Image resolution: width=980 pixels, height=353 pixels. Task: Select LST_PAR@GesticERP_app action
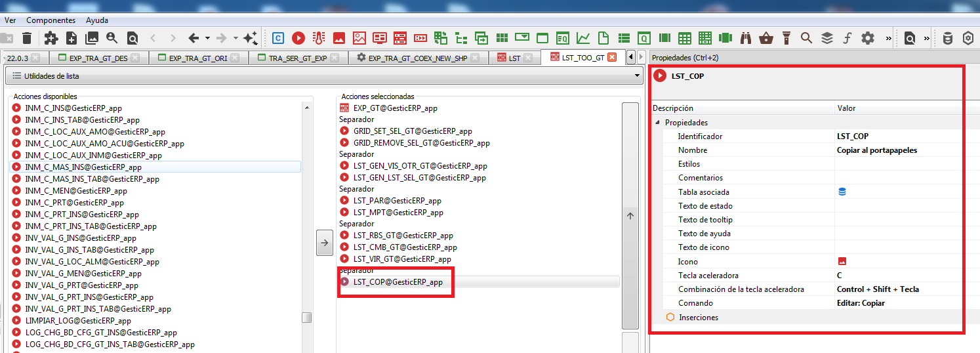point(398,201)
